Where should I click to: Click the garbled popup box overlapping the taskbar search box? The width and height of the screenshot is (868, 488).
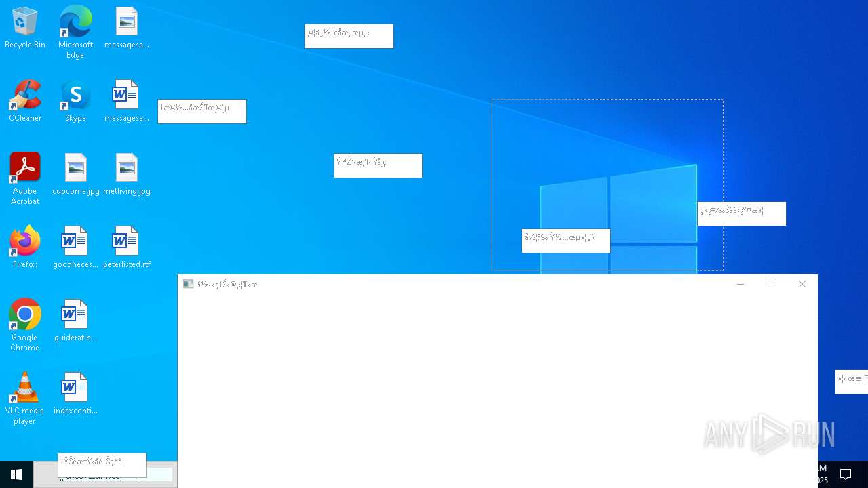[102, 466]
